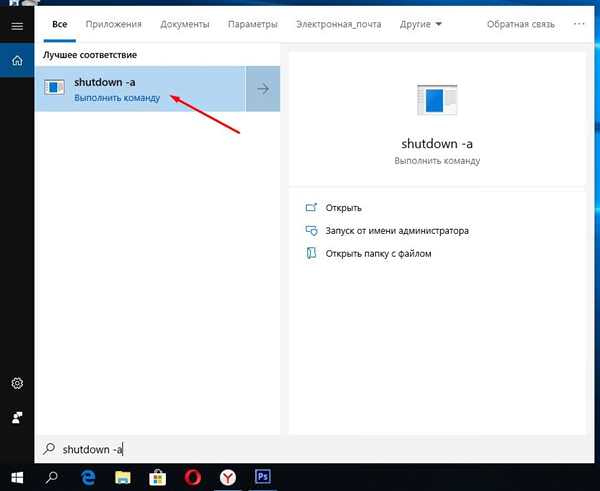Switch to the Электронная_почта tab
Viewport: 600px width, 491px height.
pyautogui.click(x=339, y=24)
